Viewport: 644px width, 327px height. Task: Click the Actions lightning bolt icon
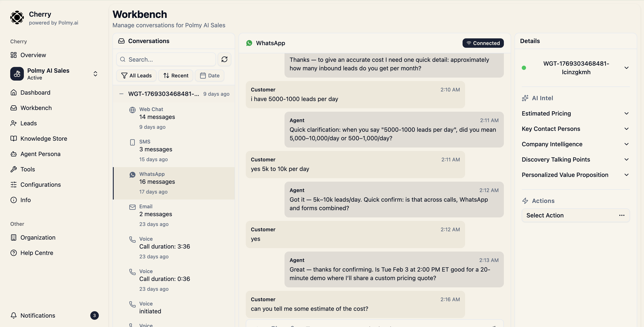tap(525, 201)
